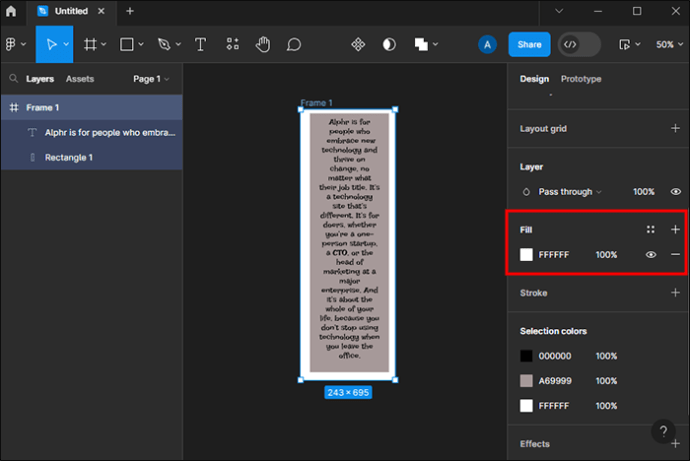
Task: Open the Resources tool in toolbar
Action: click(232, 45)
